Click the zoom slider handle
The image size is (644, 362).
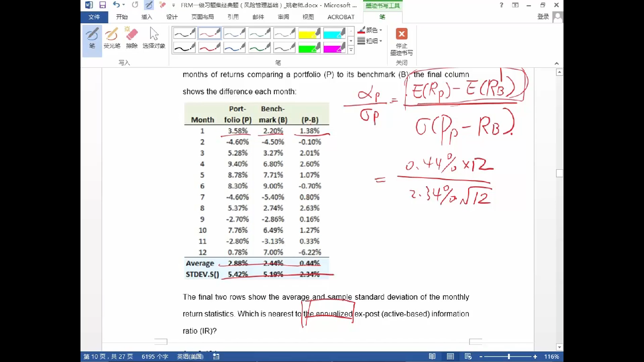point(509,356)
